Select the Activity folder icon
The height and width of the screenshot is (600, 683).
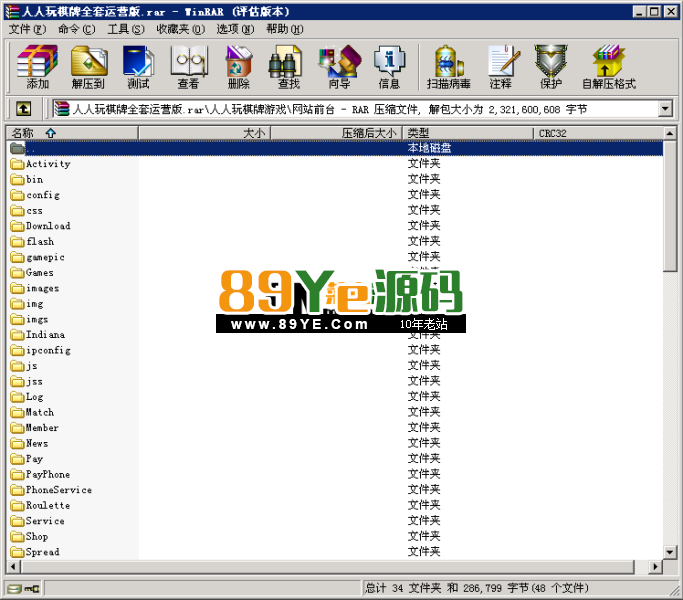click(x=17, y=164)
